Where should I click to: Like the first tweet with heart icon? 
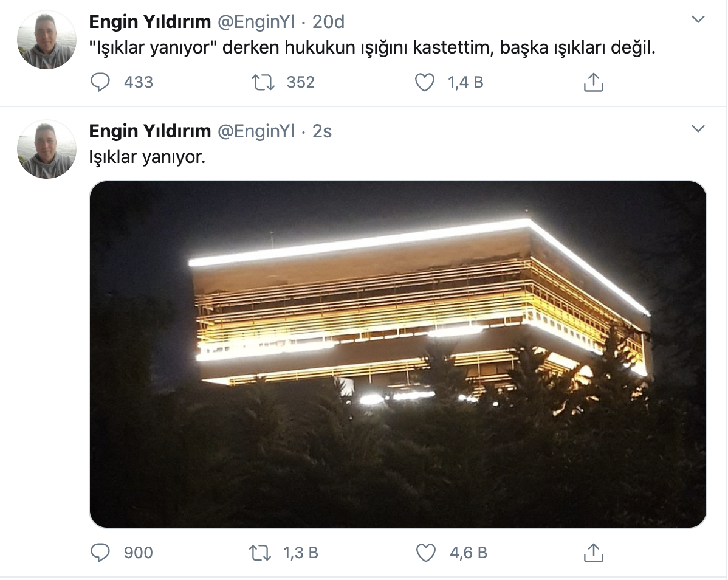pos(424,83)
